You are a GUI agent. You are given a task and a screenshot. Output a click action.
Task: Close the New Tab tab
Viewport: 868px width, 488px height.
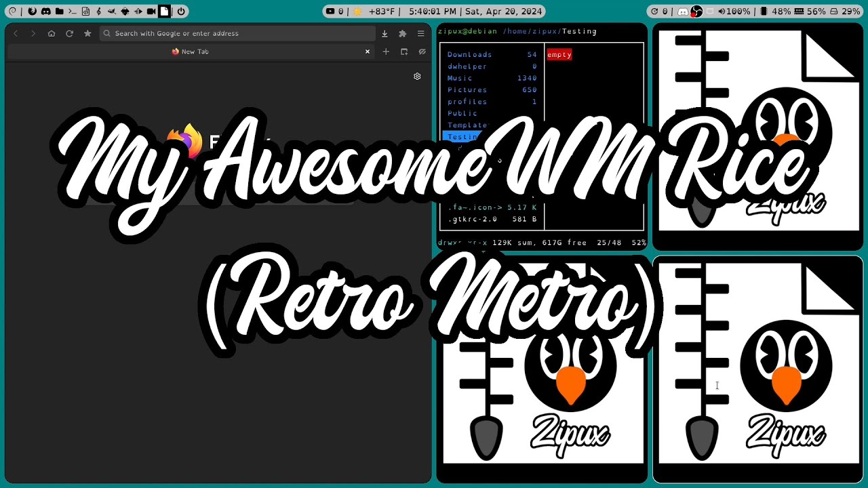coord(368,52)
